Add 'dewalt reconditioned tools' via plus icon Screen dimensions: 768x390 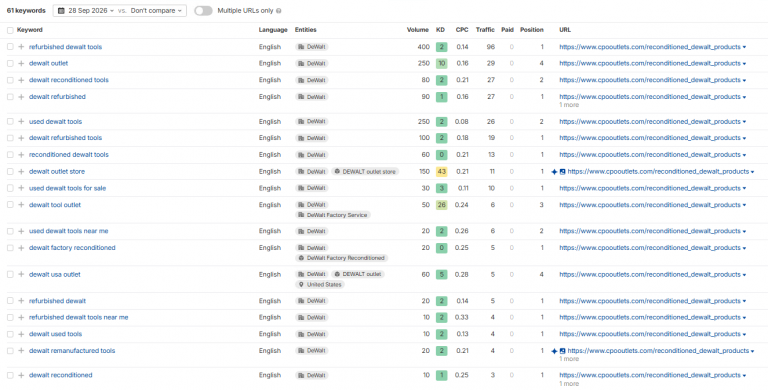(x=21, y=80)
